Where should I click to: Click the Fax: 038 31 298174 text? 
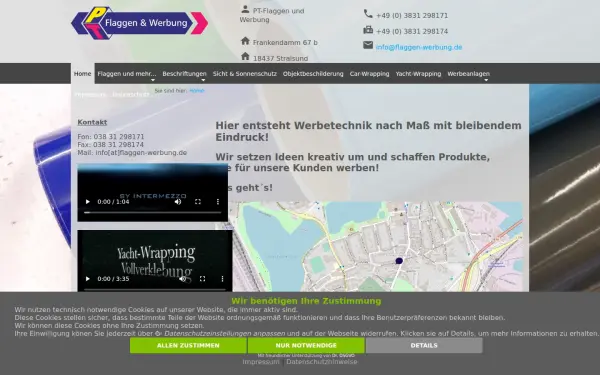[111, 145]
